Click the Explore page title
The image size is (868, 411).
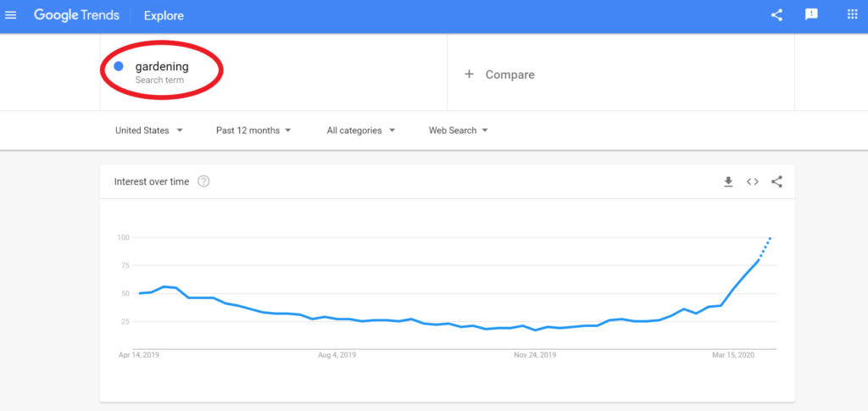click(x=164, y=16)
